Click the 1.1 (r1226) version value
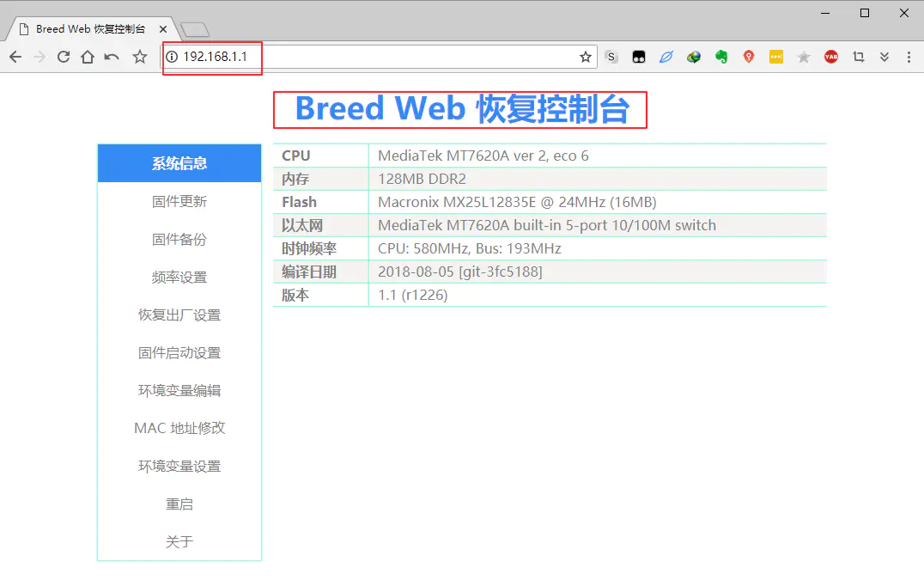Viewport: 924px width, 580px height. [x=412, y=295]
